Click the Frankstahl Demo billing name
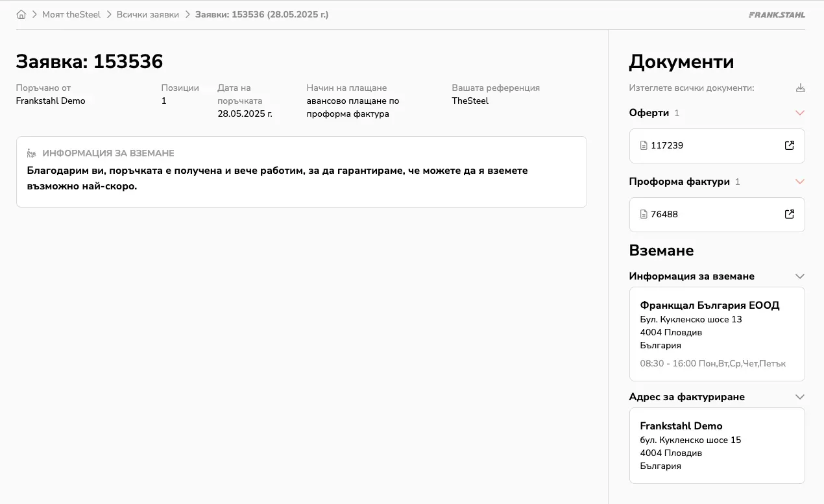824x504 pixels. click(681, 426)
